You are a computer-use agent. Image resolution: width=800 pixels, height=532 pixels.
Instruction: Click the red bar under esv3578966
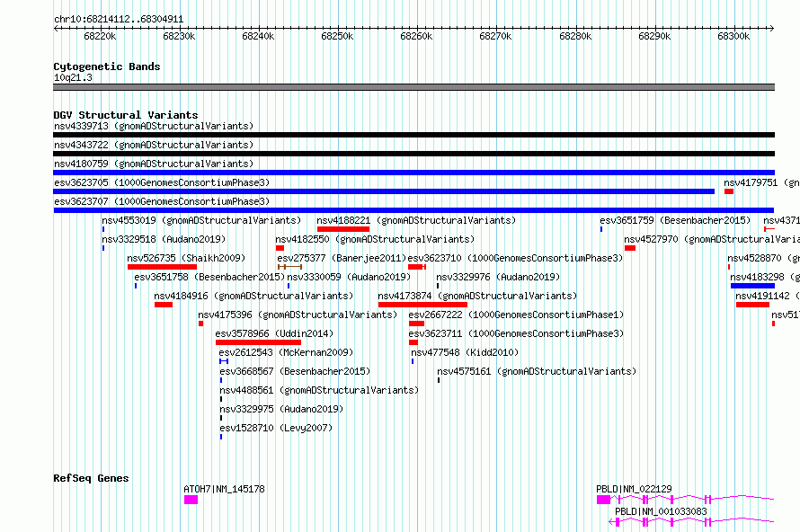(x=259, y=342)
